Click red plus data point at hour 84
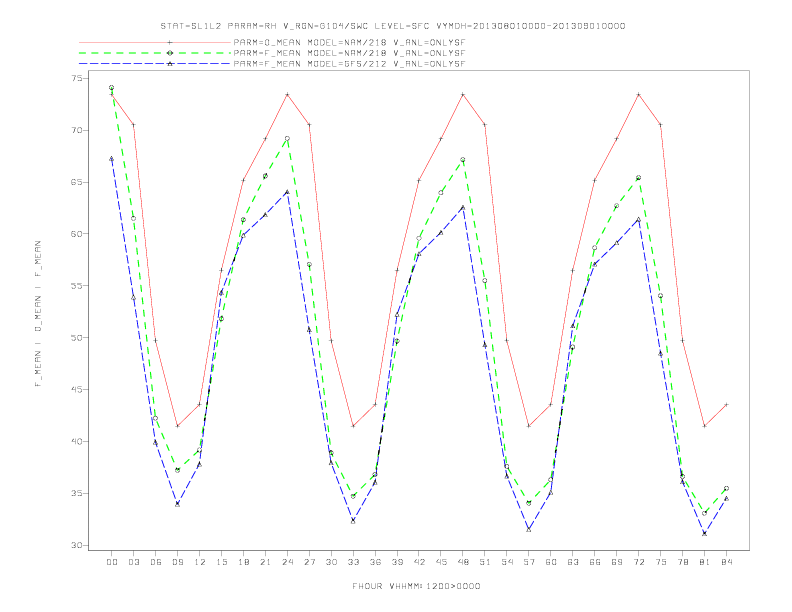Image resolution: width=792 pixels, height=612 pixels. point(727,404)
